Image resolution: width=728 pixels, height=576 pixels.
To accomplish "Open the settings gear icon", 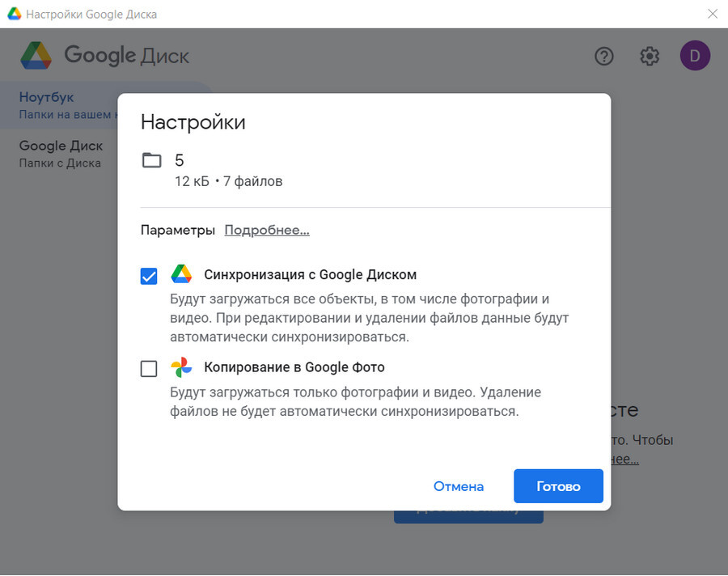I will tap(650, 56).
